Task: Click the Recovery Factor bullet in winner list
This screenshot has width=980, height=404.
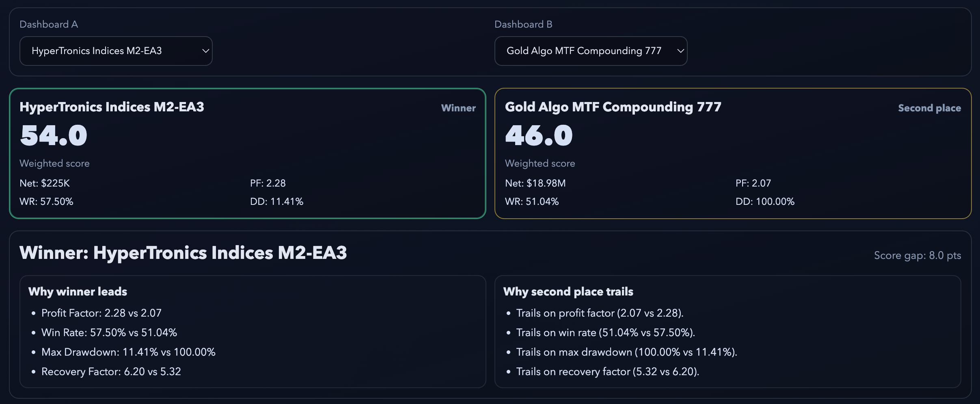Action: pos(111,371)
